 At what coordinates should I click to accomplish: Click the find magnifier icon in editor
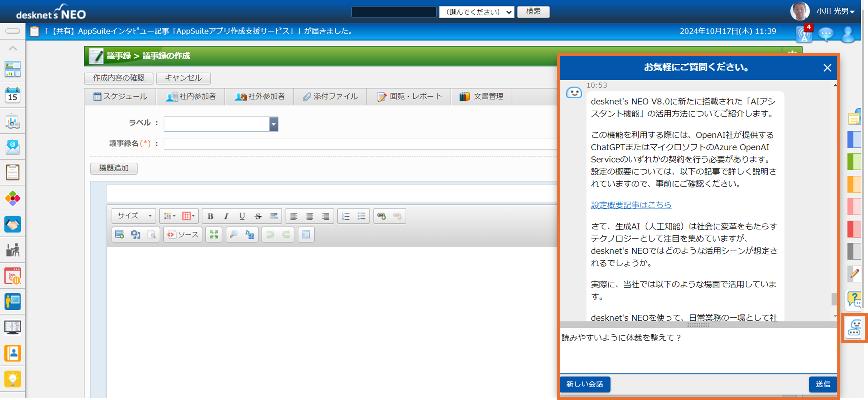[x=233, y=234]
